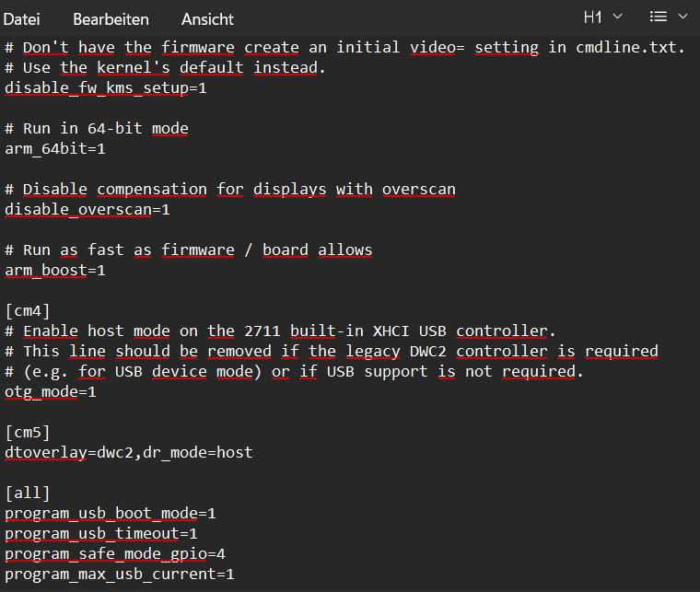The width and height of the screenshot is (700, 592).
Task: Click the bullet list icon
Action: [x=659, y=17]
